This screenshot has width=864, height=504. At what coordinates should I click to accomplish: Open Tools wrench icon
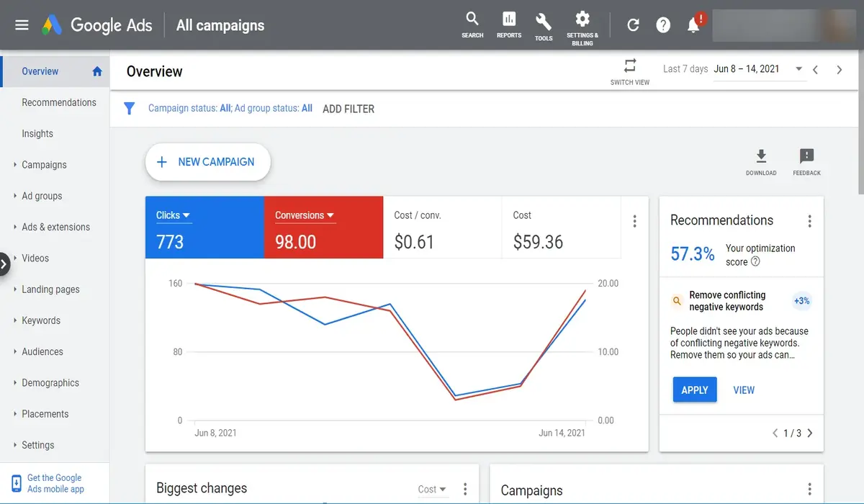[544, 22]
